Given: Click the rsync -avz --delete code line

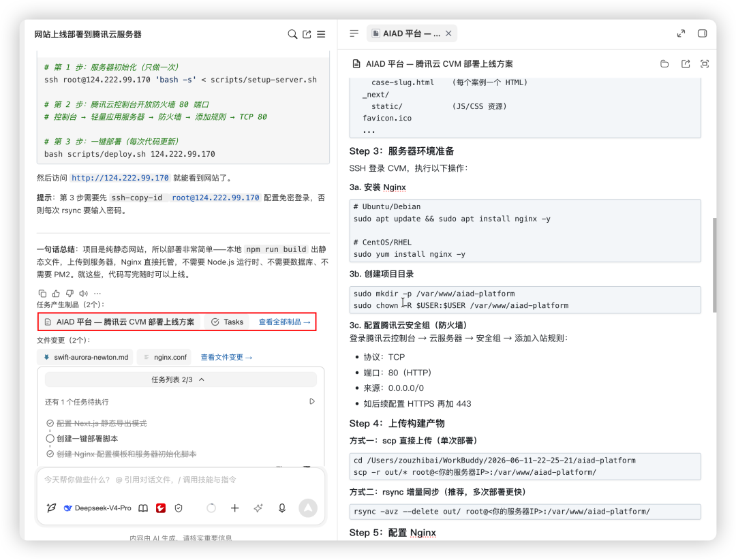Looking at the screenshot, I should tap(502, 511).
